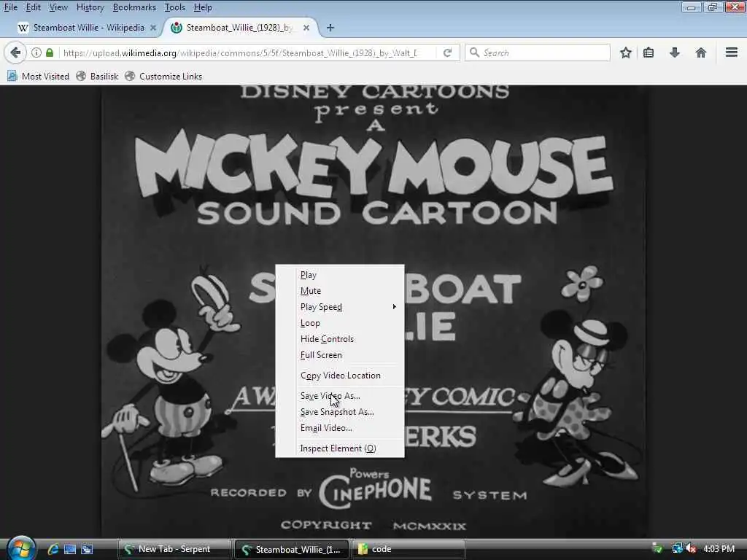Close the Steamboat_Willie_(1928) tab
Viewport: 747px width, 560px height.
click(306, 28)
